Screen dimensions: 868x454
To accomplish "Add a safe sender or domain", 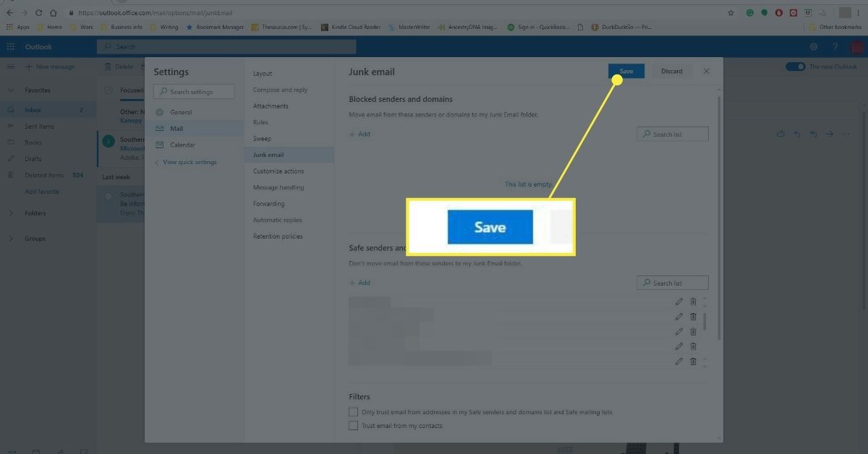I will coord(359,283).
